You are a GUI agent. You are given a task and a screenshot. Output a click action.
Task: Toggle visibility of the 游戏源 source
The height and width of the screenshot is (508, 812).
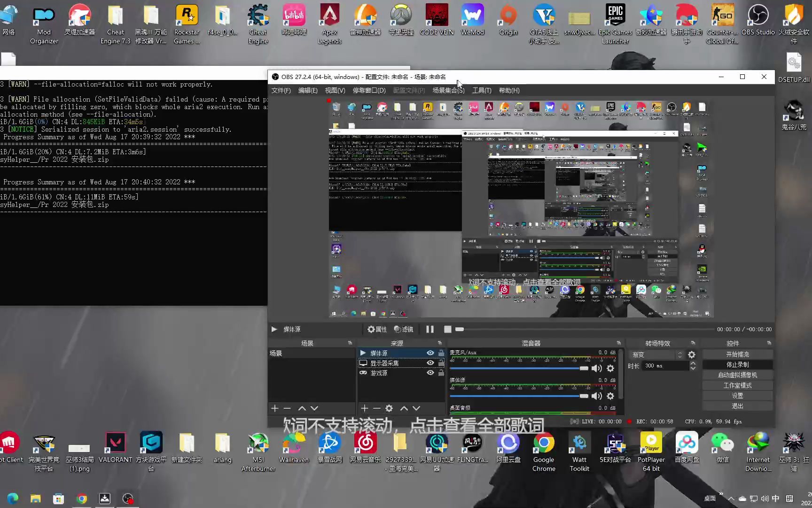(x=430, y=373)
